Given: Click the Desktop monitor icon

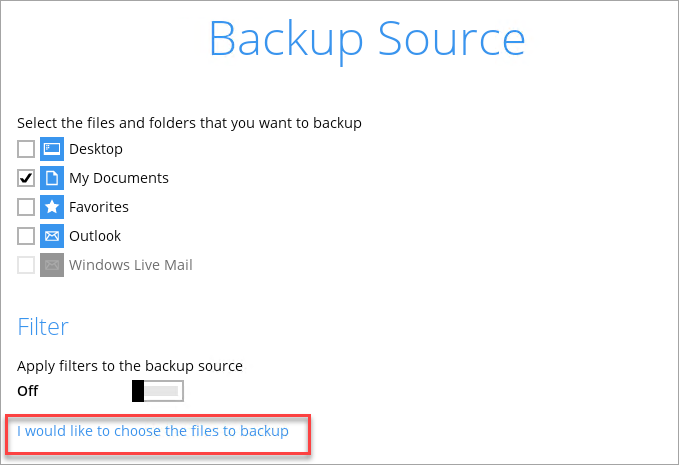Looking at the screenshot, I should click(52, 149).
